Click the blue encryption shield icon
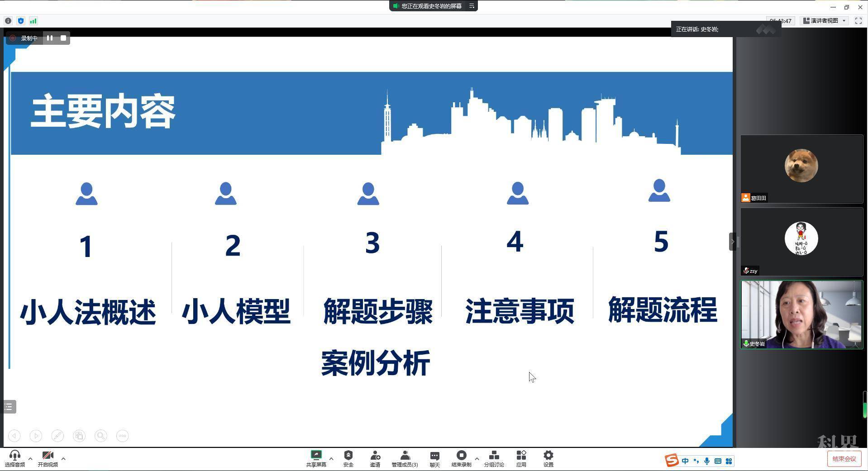Image resolution: width=868 pixels, height=471 pixels. [21, 21]
